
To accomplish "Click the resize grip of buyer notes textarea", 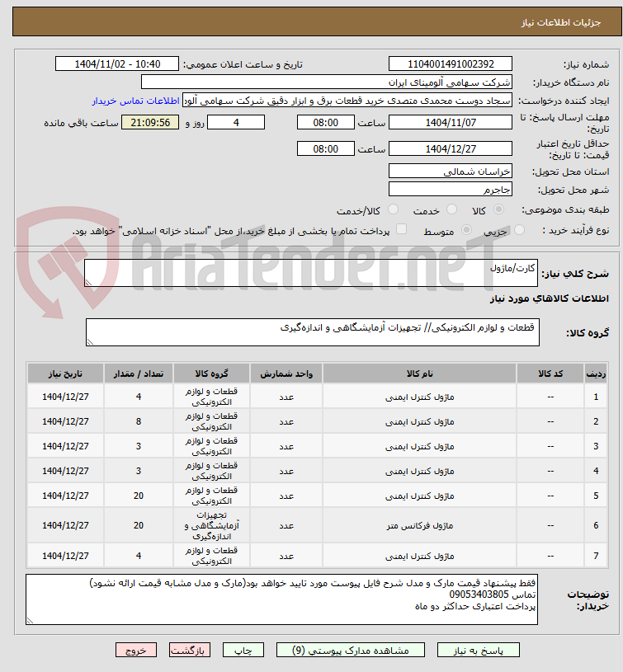I will tap(30, 621).
